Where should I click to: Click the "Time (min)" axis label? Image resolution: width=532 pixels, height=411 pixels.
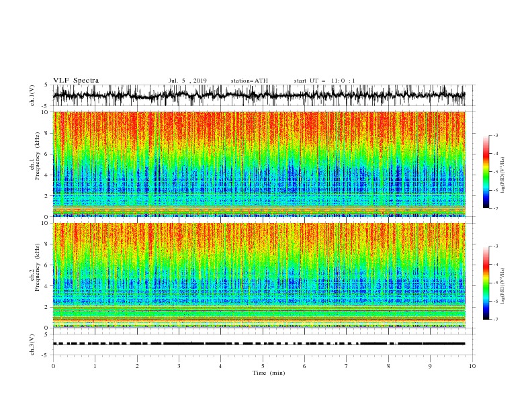(269, 373)
